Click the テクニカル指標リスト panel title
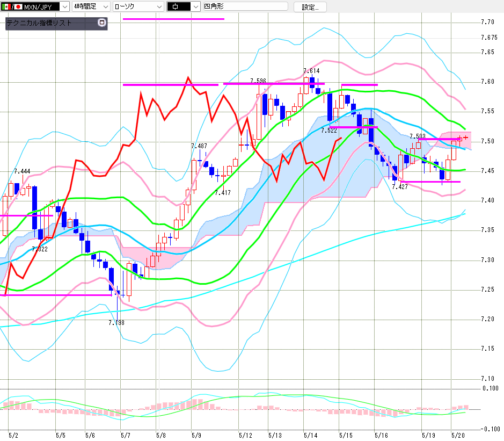This screenshot has height=441, width=504. tap(39, 23)
